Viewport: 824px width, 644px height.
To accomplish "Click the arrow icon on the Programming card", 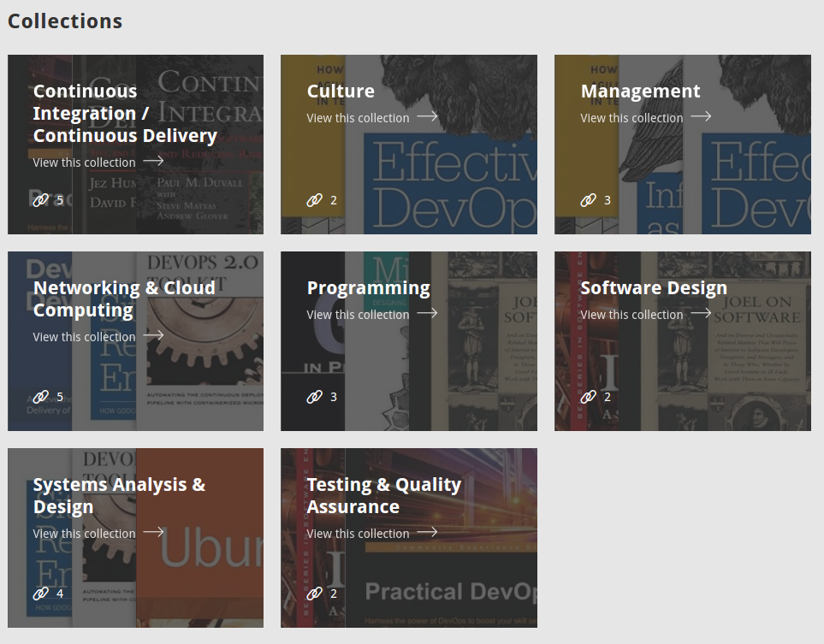I will [426, 313].
